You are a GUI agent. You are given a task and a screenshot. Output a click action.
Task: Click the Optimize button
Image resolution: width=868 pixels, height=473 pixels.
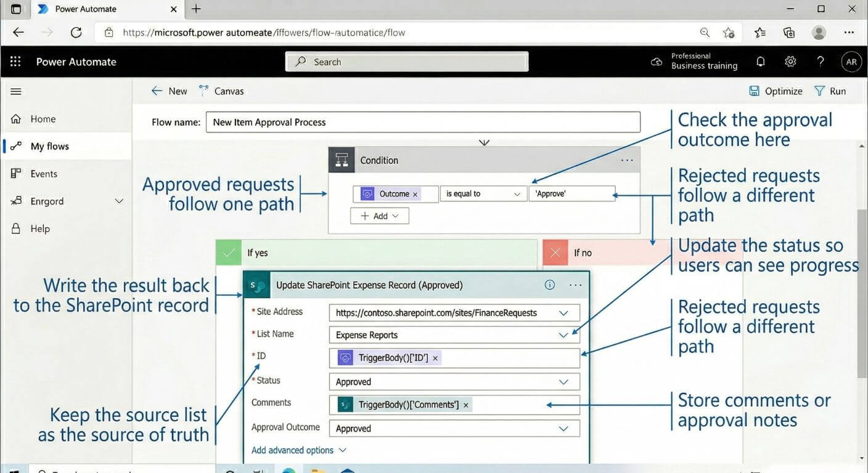(776, 91)
